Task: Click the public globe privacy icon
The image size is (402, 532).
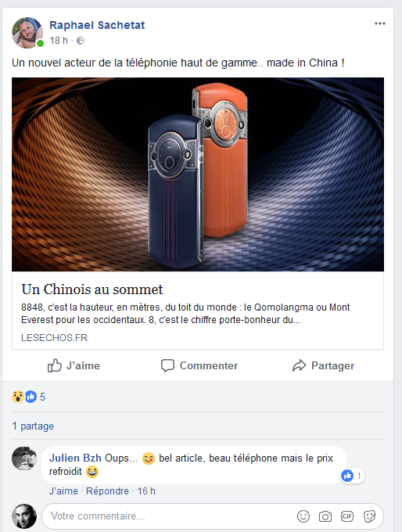Action: (81, 41)
